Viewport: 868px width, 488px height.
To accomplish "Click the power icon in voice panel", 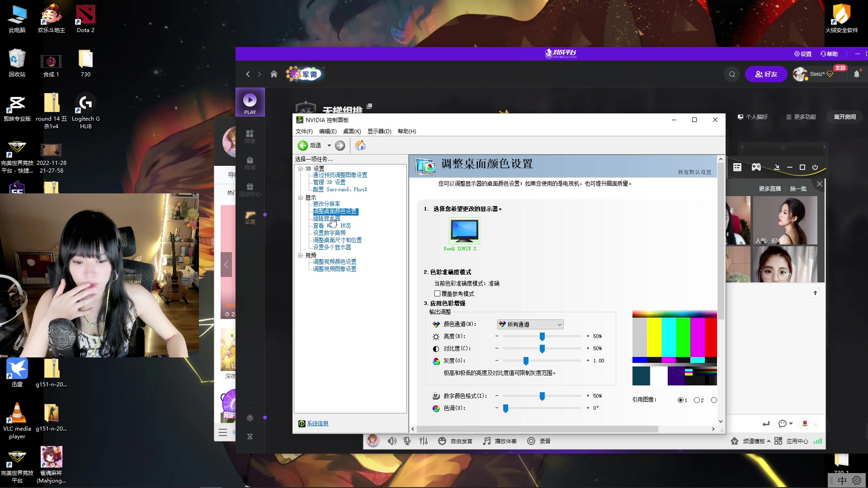I will 815,167.
